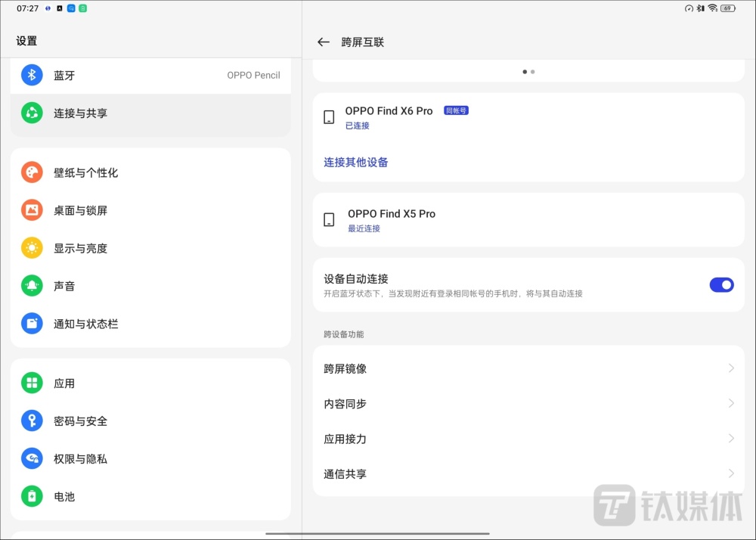This screenshot has width=756, height=540.
Task: Go back using the arrow beside 跨屏互联
Action: click(x=324, y=42)
